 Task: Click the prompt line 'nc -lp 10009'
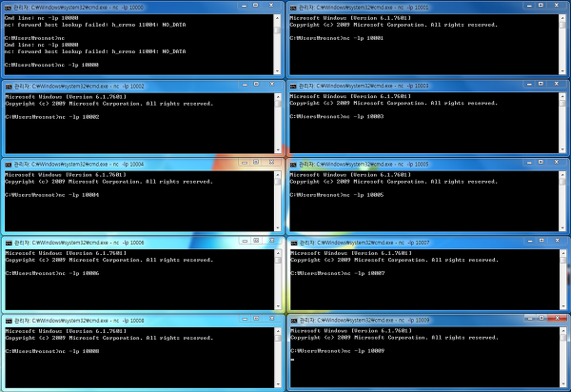(337, 351)
